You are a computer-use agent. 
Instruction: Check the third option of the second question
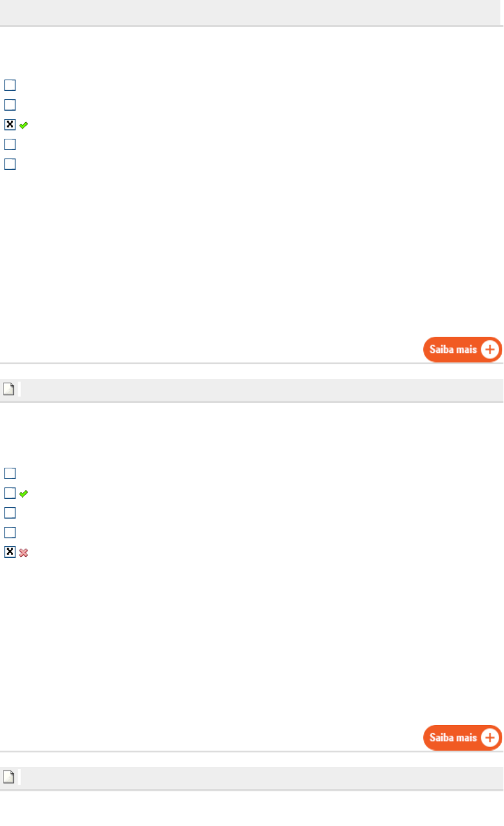point(10,513)
